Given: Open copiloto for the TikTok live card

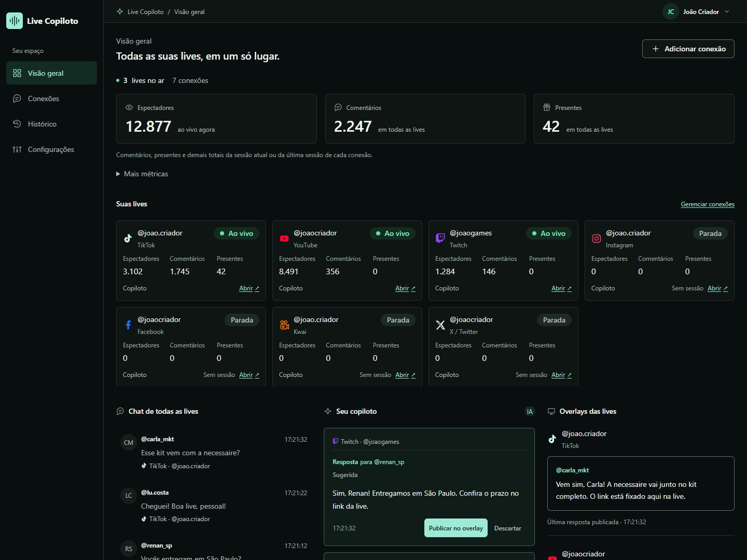Looking at the screenshot, I should (x=249, y=288).
